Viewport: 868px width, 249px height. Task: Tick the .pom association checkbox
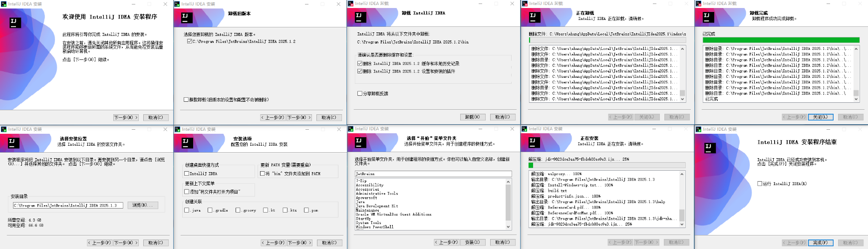306,210
